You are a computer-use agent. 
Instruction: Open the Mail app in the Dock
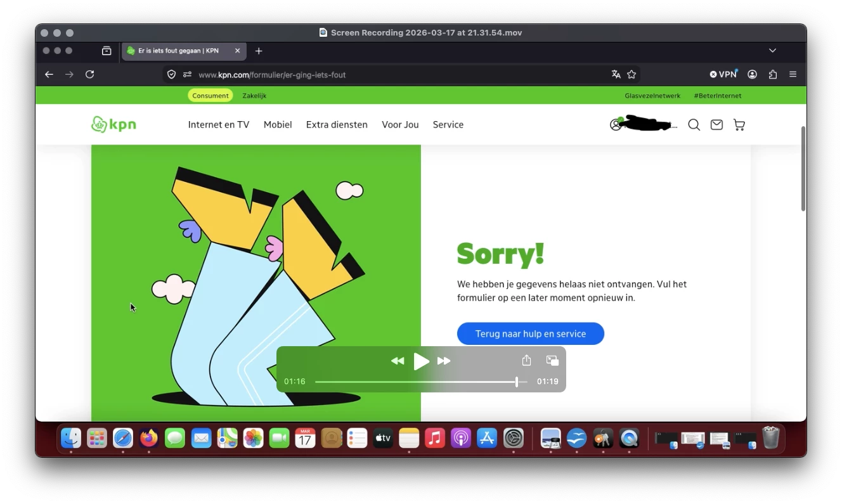point(201,437)
